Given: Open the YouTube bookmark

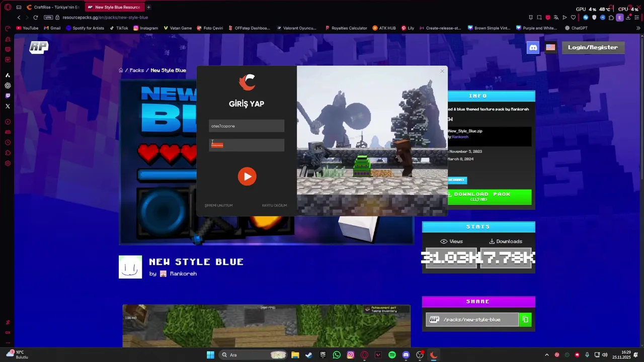Looking at the screenshot, I should tap(27, 28).
